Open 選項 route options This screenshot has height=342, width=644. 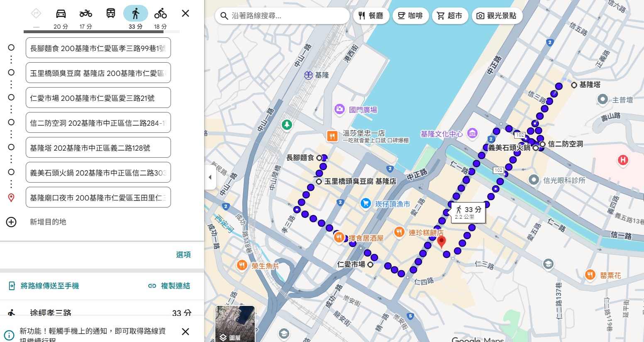coord(184,254)
